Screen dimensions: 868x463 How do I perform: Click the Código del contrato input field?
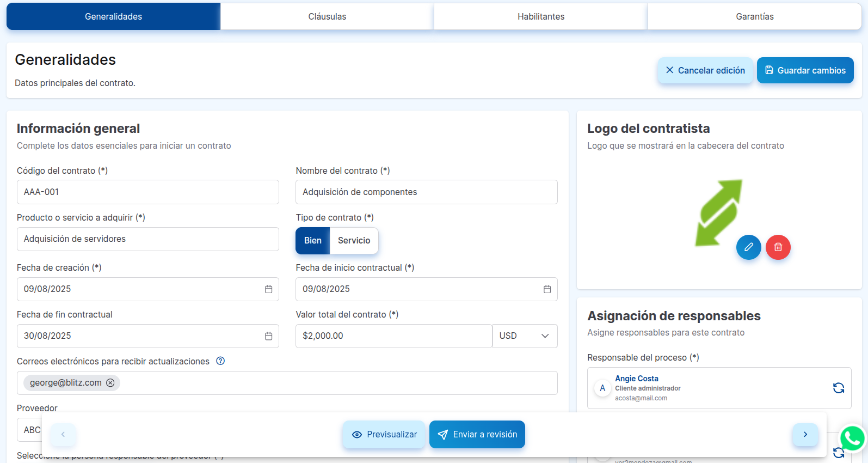147,192
